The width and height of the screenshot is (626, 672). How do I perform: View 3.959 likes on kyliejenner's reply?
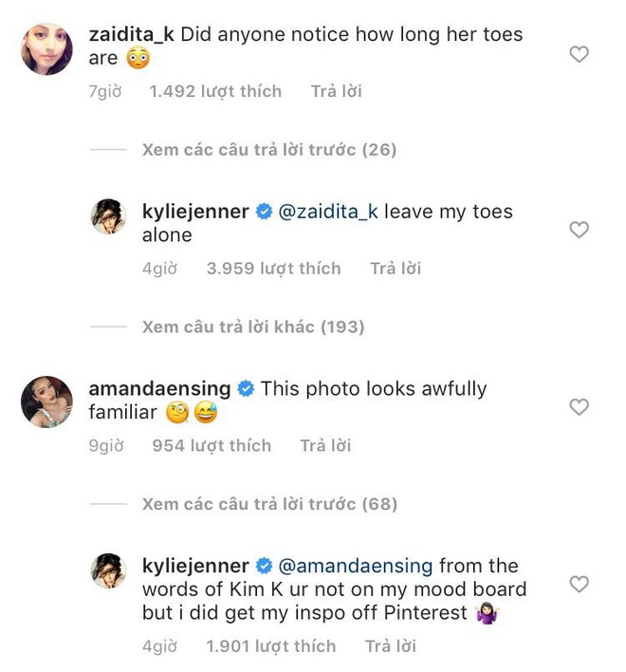(x=273, y=269)
